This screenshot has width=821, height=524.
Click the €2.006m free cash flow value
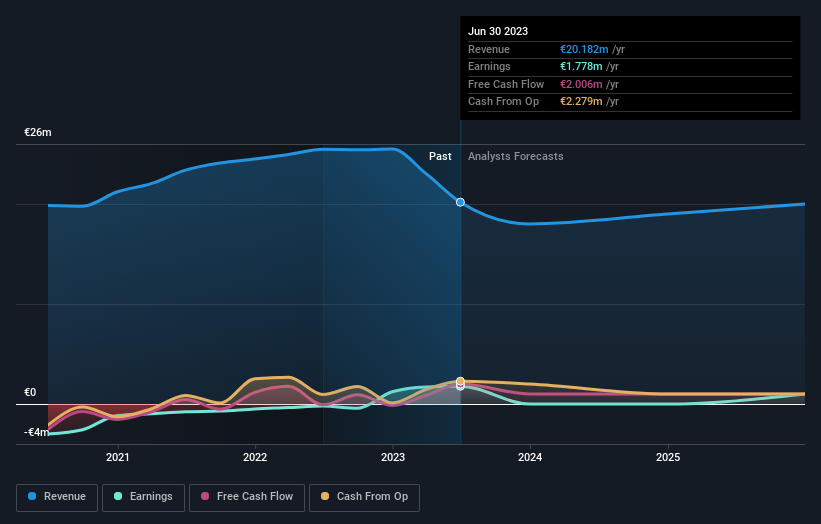pos(581,84)
